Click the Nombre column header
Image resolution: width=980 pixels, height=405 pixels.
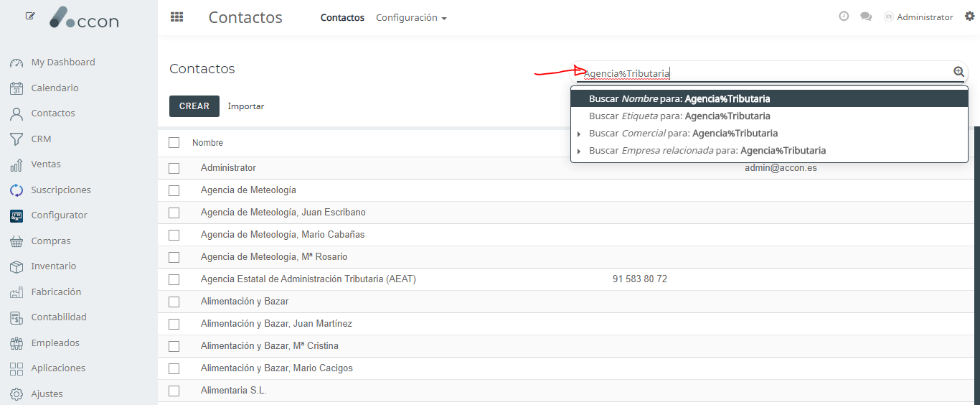pos(207,143)
